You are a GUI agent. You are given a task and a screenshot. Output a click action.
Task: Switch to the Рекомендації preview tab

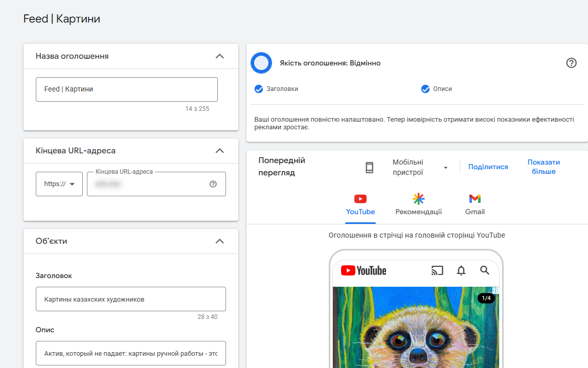coord(418,204)
